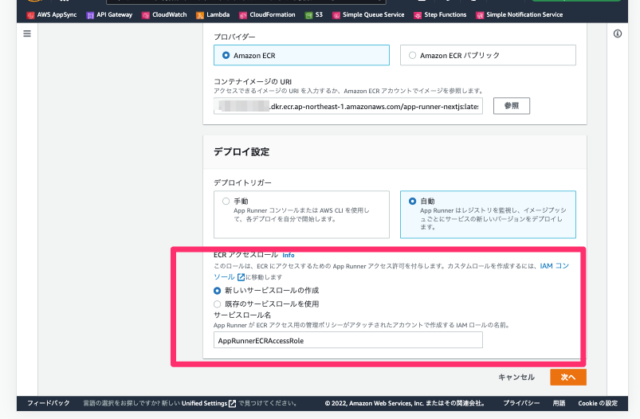
Task: Click the デプロイ設定 heading text
Action: [242, 152]
